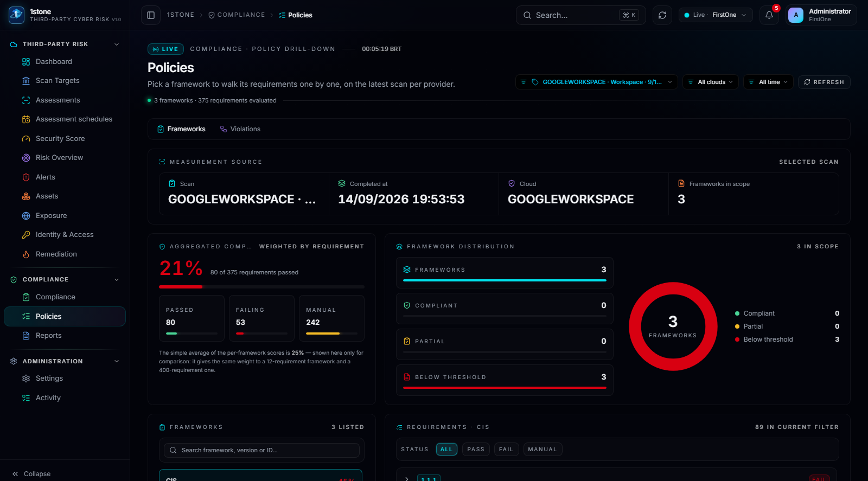Viewport: 868px width, 481px height.
Task: Open the All clouds filter dropdown
Action: tap(711, 82)
